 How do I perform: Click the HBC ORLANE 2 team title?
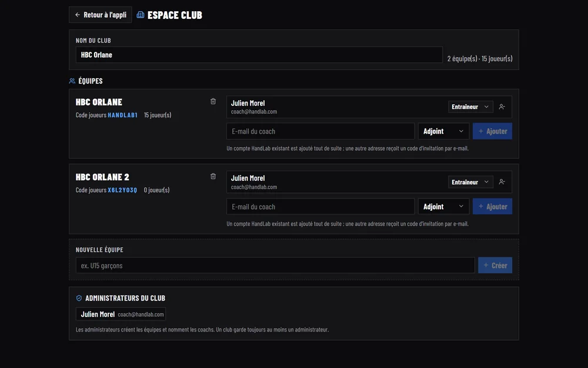tap(102, 177)
